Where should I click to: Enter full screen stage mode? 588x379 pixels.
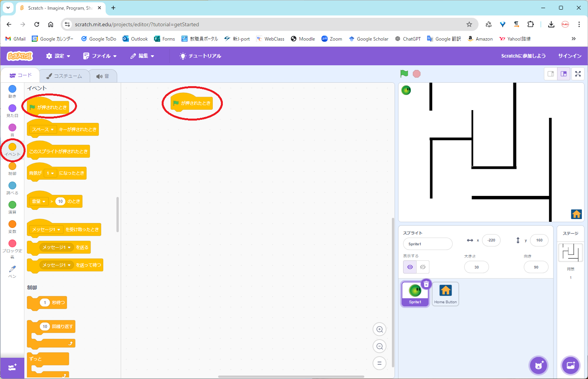click(578, 74)
